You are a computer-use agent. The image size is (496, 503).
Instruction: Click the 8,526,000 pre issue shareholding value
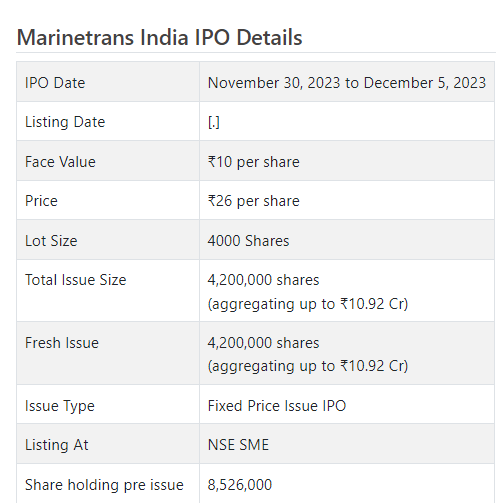coord(240,485)
